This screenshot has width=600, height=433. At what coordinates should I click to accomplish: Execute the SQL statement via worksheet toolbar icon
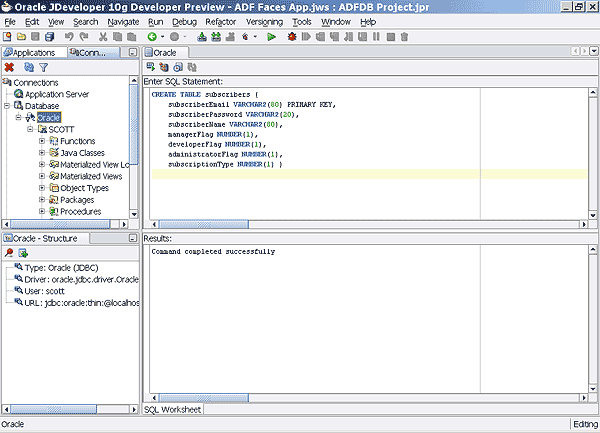tap(151, 67)
